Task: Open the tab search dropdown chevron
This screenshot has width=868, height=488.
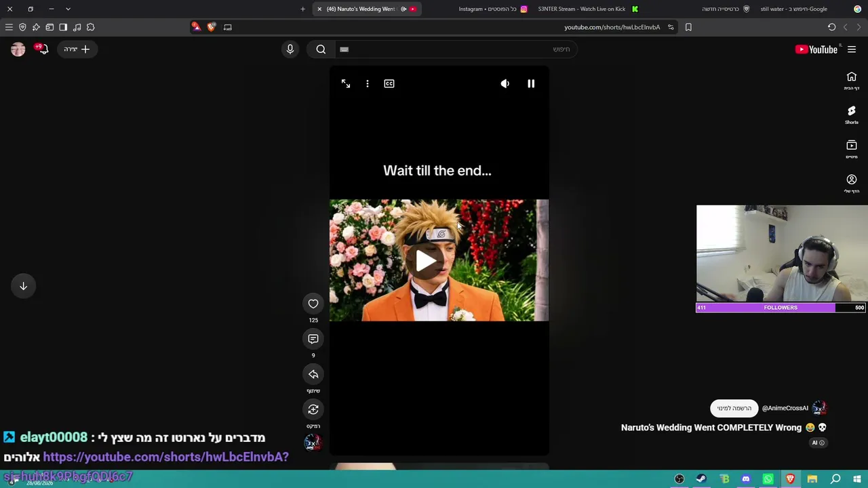Action: coord(68,9)
